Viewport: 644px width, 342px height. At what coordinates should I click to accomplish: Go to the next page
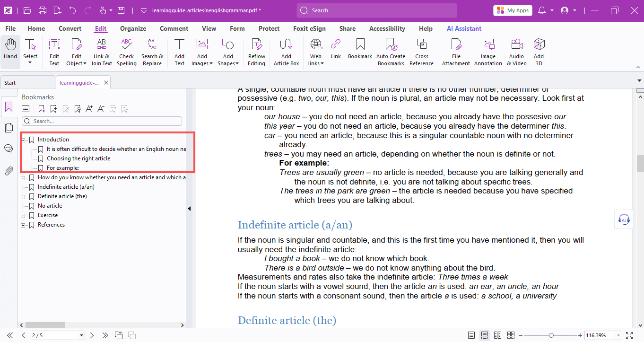click(x=92, y=335)
